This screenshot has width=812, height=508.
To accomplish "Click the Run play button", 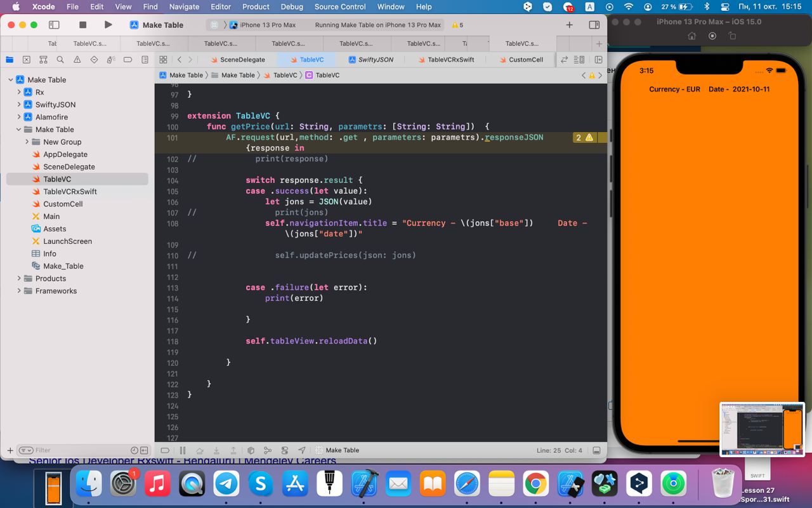I will 108,25.
